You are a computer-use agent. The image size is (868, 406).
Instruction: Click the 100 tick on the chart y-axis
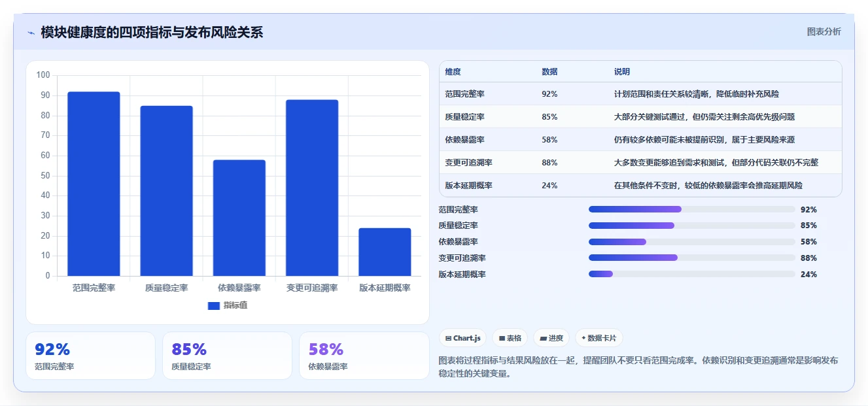(43, 75)
